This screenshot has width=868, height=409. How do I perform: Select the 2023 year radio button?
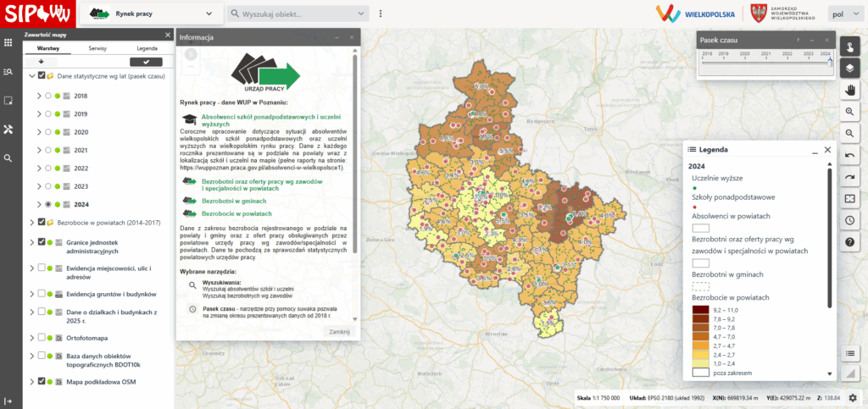[x=48, y=186]
